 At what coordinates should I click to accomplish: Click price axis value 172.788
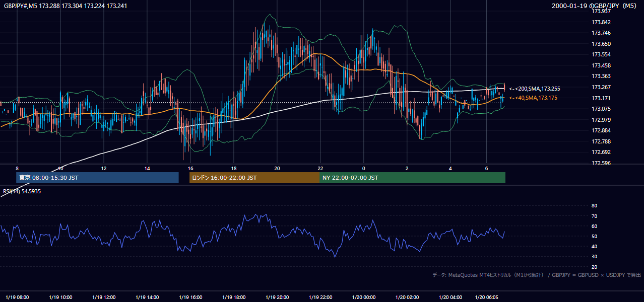click(601, 141)
